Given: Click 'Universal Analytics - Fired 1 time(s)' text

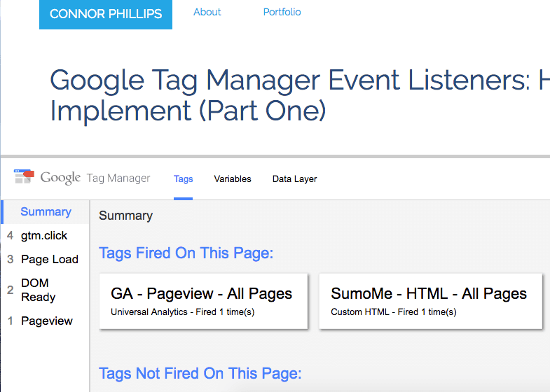Looking at the screenshot, I should coord(182,311).
